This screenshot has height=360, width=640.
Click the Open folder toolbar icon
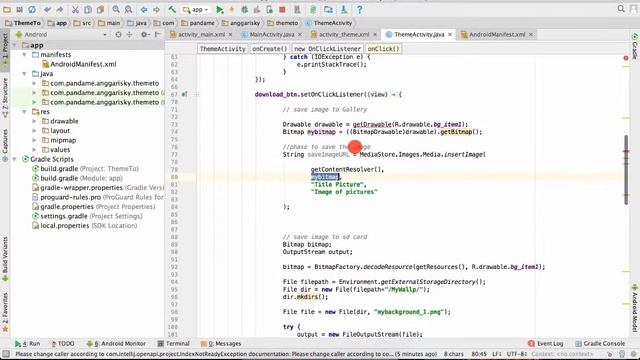pyautogui.click(x=7, y=9)
